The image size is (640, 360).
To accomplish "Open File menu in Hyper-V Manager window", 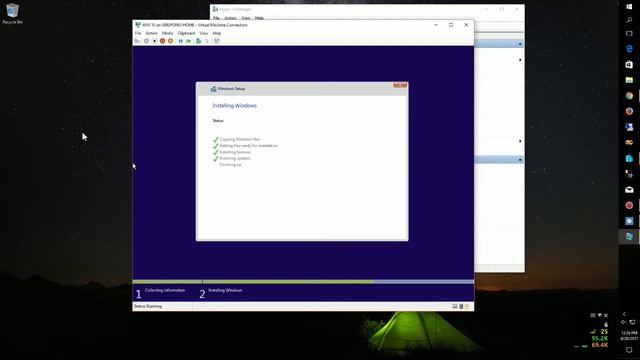I will point(216,18).
